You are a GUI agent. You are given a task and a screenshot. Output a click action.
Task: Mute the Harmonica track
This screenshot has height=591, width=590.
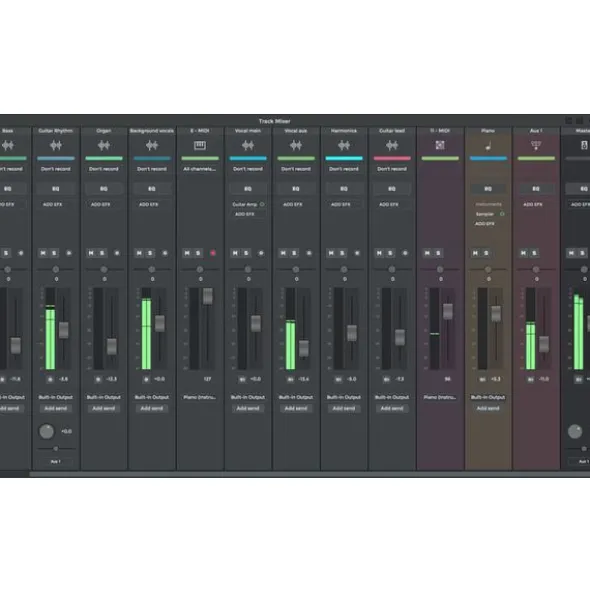331,253
